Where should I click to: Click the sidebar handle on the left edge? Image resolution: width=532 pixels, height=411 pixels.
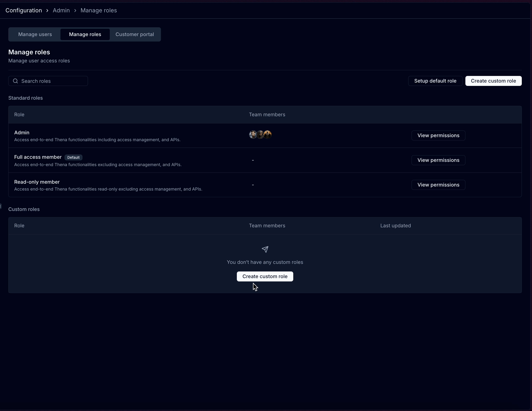click(1, 206)
